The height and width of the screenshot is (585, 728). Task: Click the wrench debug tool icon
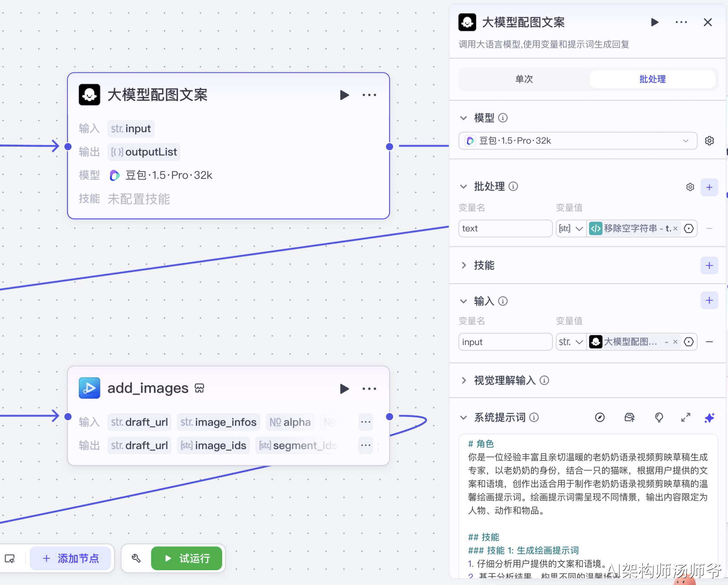[136, 558]
